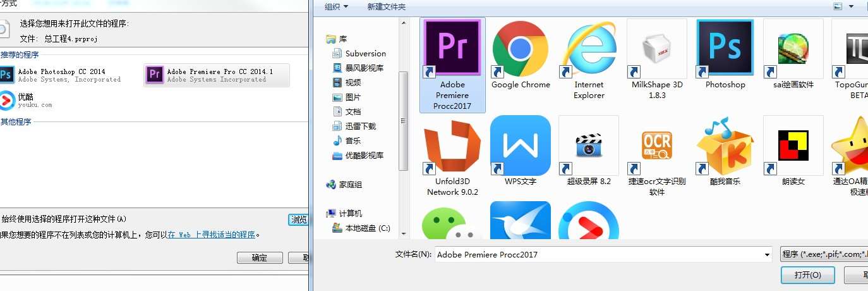Select the blue hummingbird Thunder shortcut

[x=521, y=221]
